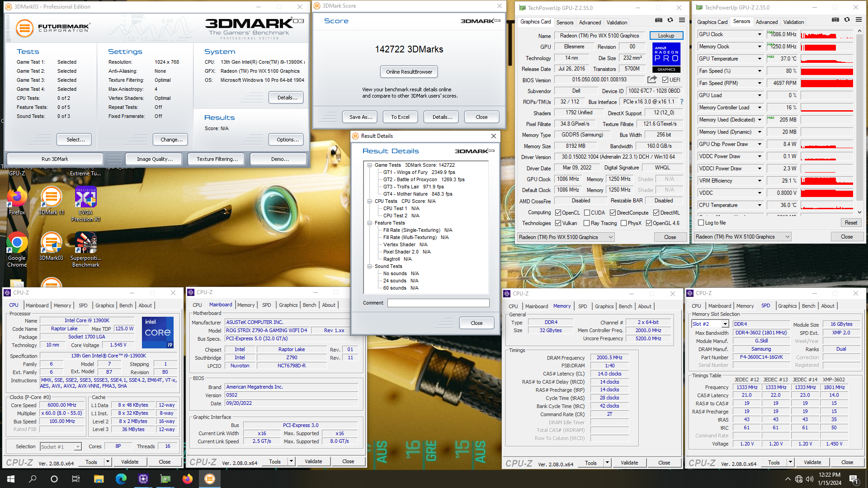The width and height of the screenshot is (868, 488).
Task: Collapse Sound Tests tree node
Action: tap(369, 266)
